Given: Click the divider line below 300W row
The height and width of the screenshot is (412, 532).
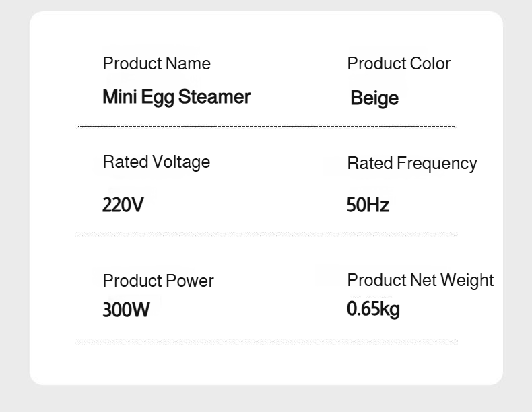Looking at the screenshot, I should tap(266, 341).
